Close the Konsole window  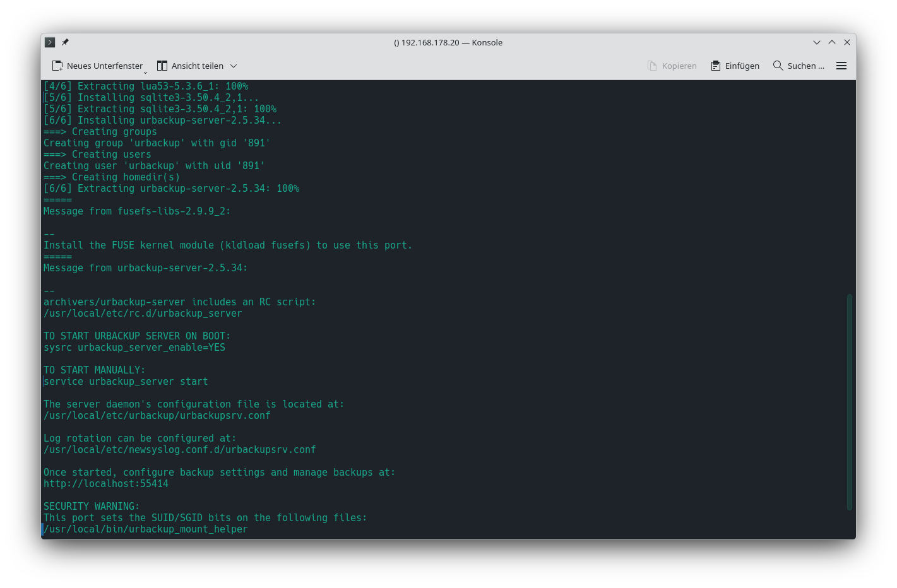click(x=847, y=42)
